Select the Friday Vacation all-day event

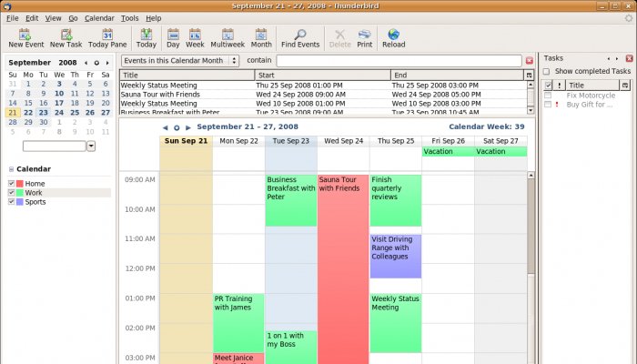(x=448, y=152)
